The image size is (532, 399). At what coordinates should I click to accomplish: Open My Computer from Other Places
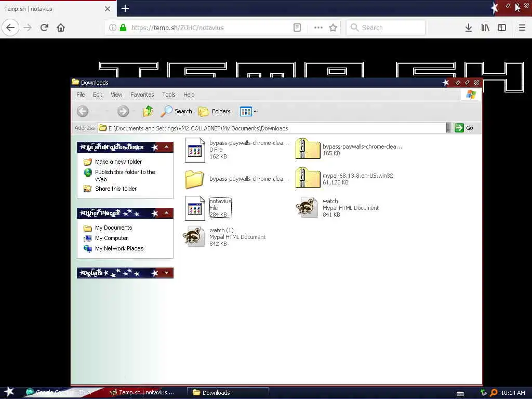click(111, 238)
